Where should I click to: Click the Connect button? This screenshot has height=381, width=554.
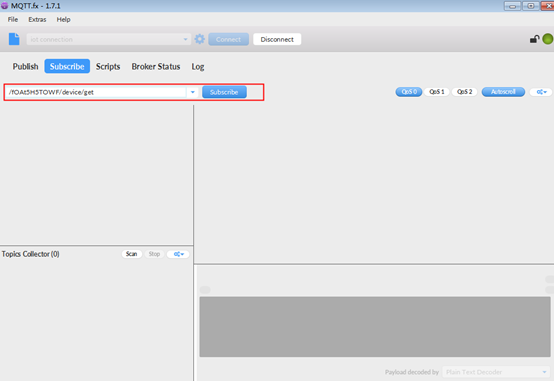(229, 39)
